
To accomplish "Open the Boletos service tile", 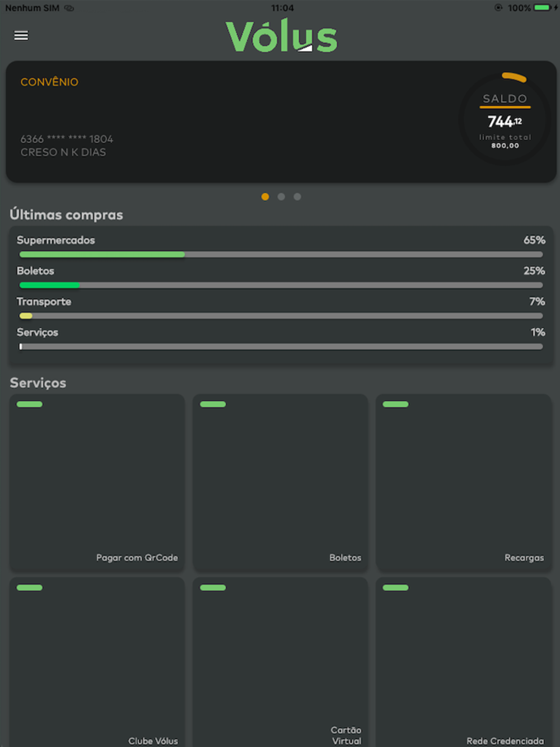I will pyautogui.click(x=281, y=483).
